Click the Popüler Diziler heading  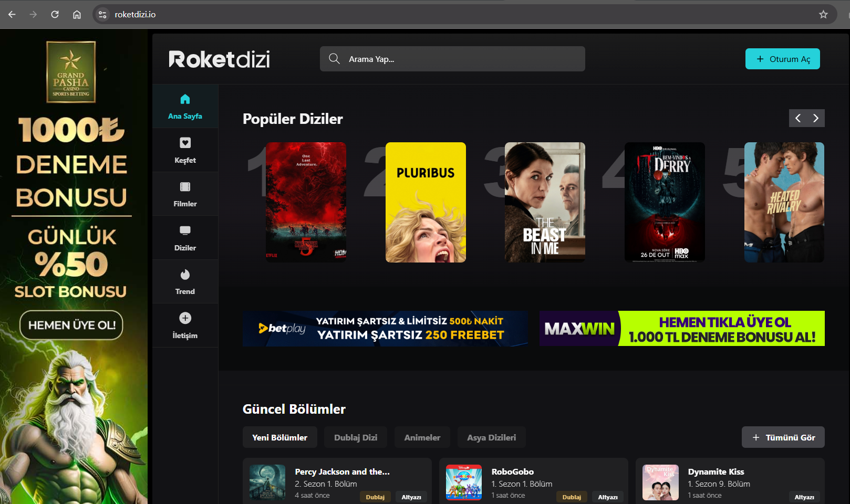coord(293,119)
